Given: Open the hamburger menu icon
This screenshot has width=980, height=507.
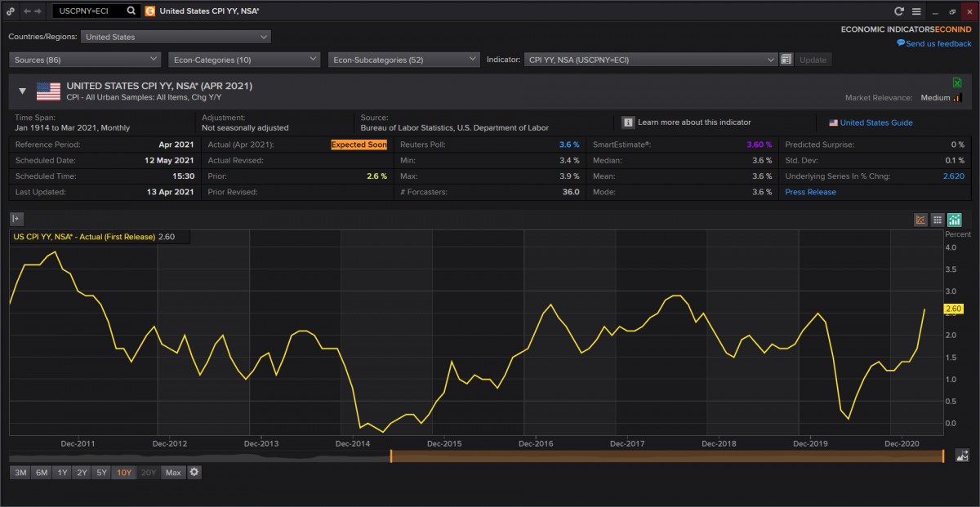Looking at the screenshot, I should (916, 11).
